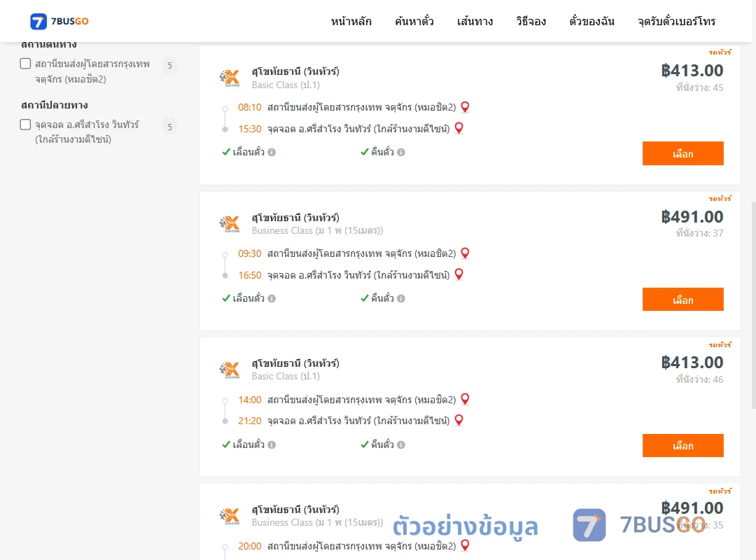Image resolution: width=756 pixels, height=560 pixels.
Task: Click Basic Class (ป.1) label of 08:10 trip
Action: (286, 85)
